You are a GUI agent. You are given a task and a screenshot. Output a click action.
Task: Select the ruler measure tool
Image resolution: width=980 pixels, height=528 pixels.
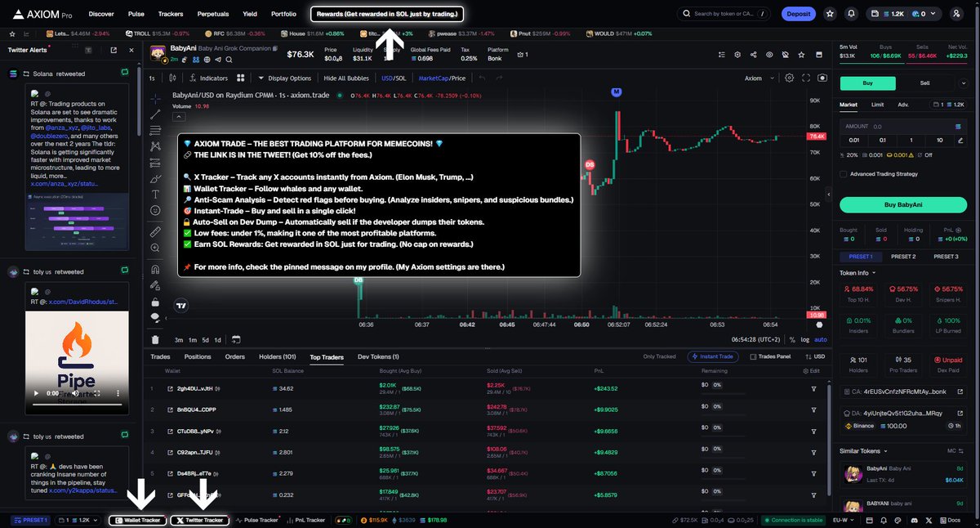tap(156, 232)
